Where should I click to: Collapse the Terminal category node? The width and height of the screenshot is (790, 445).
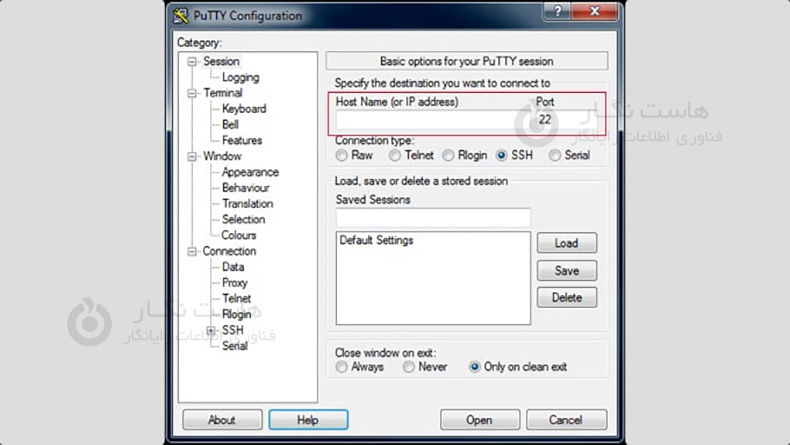(x=192, y=94)
